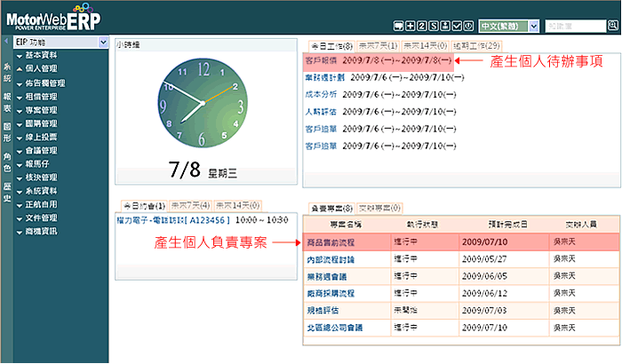Click the search magnifier icon
Viewport: 622px width, 364px height.
[610, 27]
